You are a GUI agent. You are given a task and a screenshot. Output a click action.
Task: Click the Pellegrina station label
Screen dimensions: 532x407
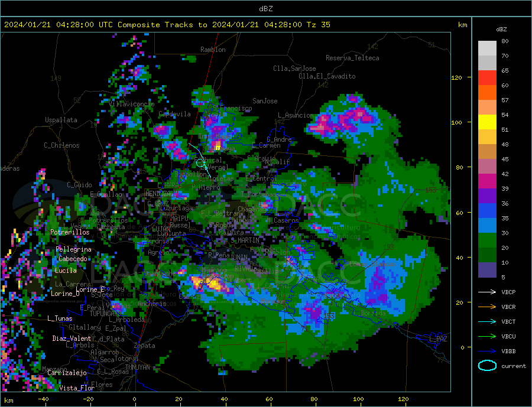pos(74,249)
